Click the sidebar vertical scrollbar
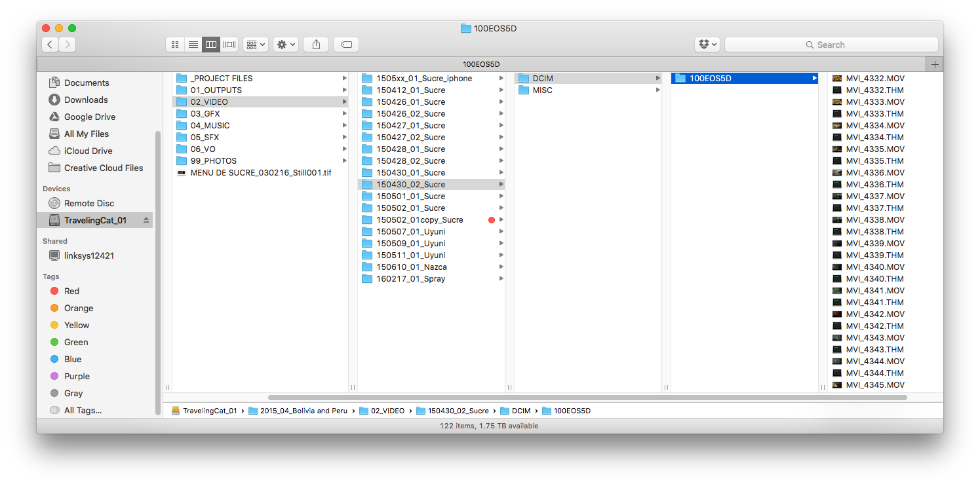Viewport: 980px width, 486px height. 157,272
